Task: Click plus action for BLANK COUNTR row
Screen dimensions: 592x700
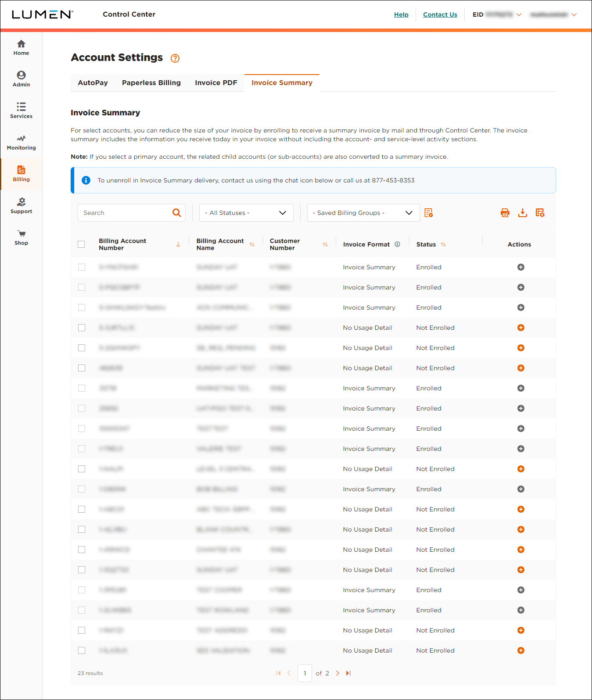Action: pyautogui.click(x=521, y=529)
